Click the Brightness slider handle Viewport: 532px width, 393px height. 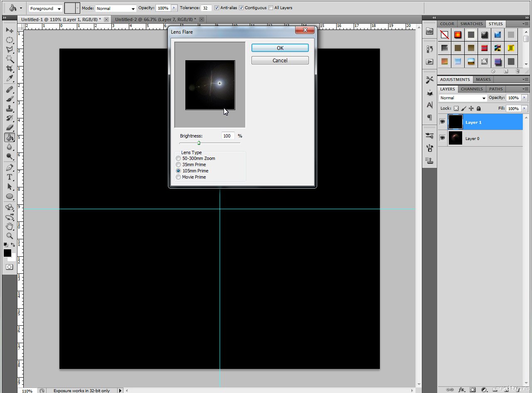point(199,143)
